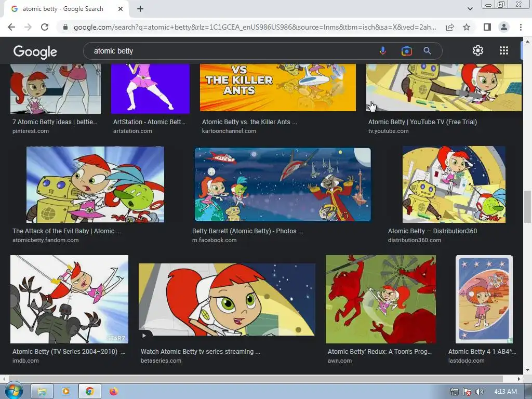This screenshot has height=399, width=532.
Task: Click the distribution360.com source text
Action: click(415, 240)
